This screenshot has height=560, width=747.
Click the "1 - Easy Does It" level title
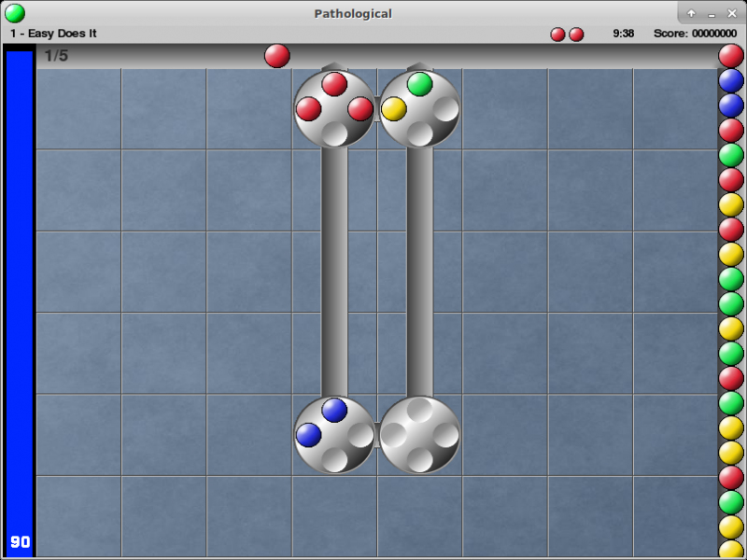tap(53, 34)
